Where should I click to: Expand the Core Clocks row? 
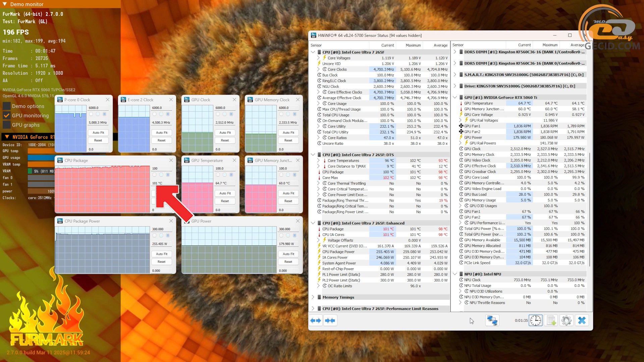[318, 69]
